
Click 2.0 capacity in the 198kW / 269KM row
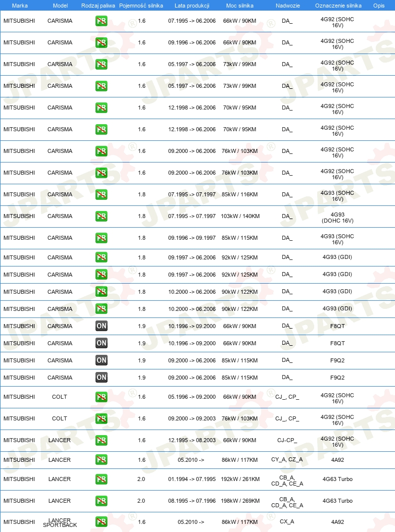[141, 501]
